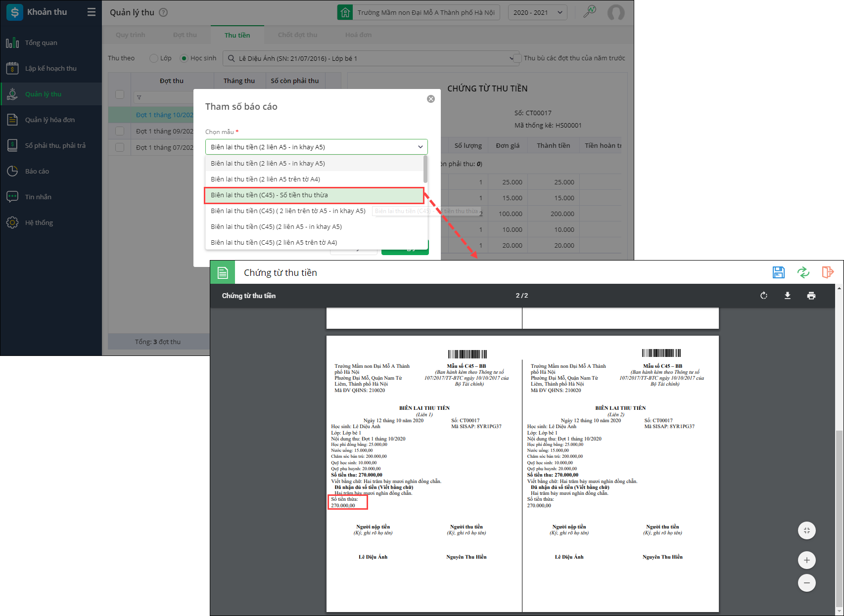
Task: Click the help question mark icon
Action: coord(163,12)
